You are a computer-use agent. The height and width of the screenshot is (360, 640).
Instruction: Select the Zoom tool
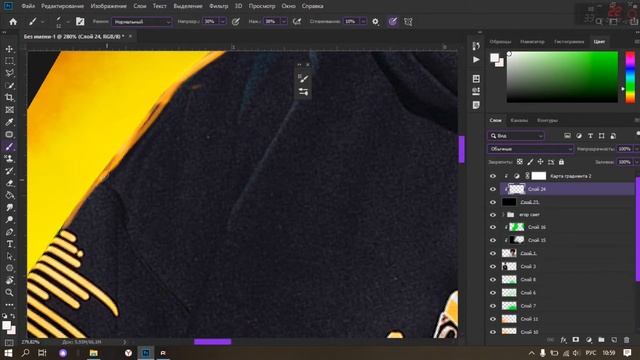click(x=9, y=292)
